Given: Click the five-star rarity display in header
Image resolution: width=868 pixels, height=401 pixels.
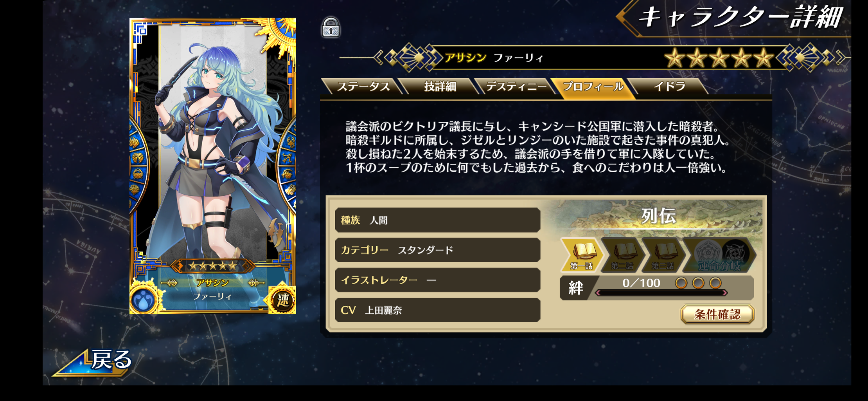Looking at the screenshot, I should pyautogui.click(x=719, y=58).
